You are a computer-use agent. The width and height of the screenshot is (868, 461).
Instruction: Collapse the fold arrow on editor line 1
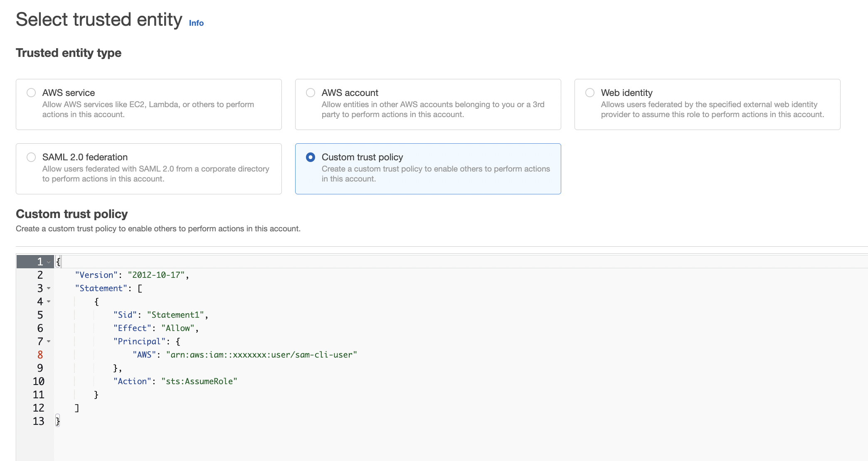point(49,262)
